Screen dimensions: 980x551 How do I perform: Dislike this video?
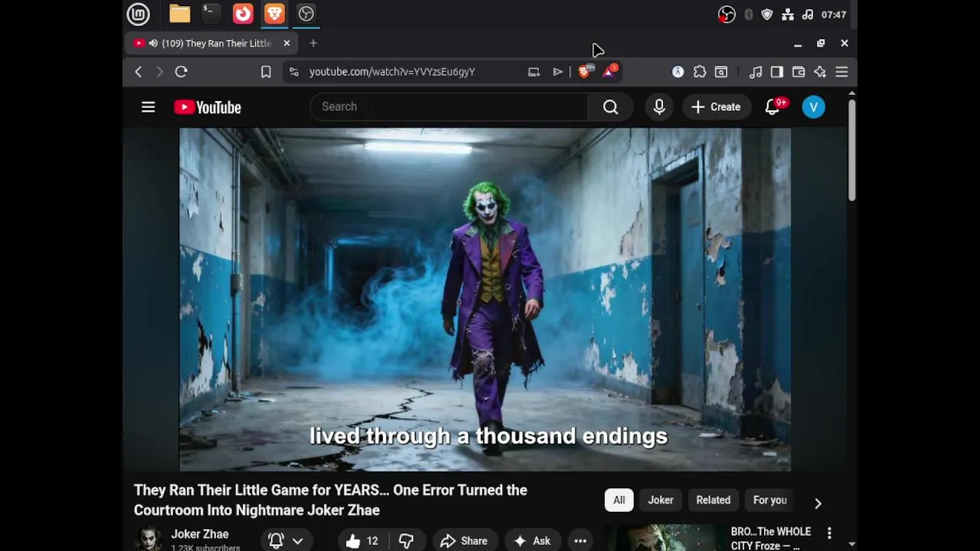point(407,541)
